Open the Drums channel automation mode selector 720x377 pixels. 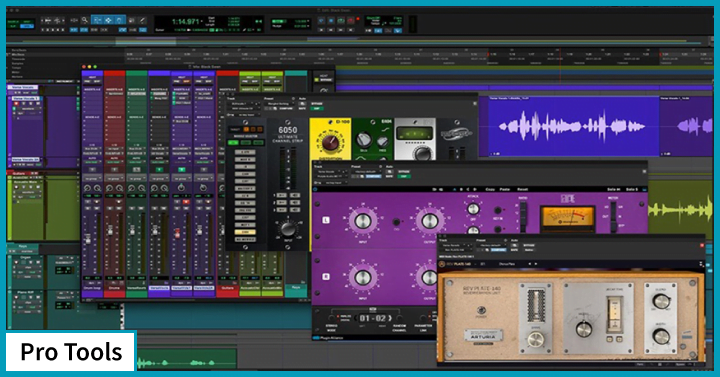(x=115, y=162)
